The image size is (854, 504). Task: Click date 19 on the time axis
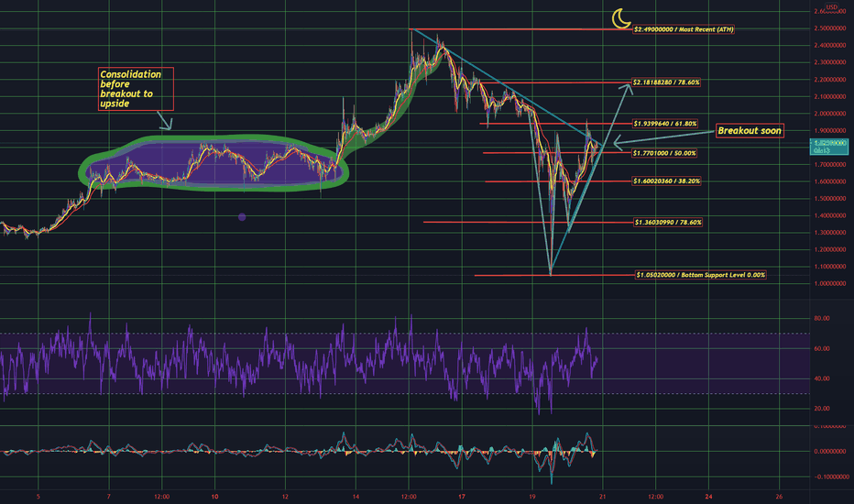click(532, 497)
